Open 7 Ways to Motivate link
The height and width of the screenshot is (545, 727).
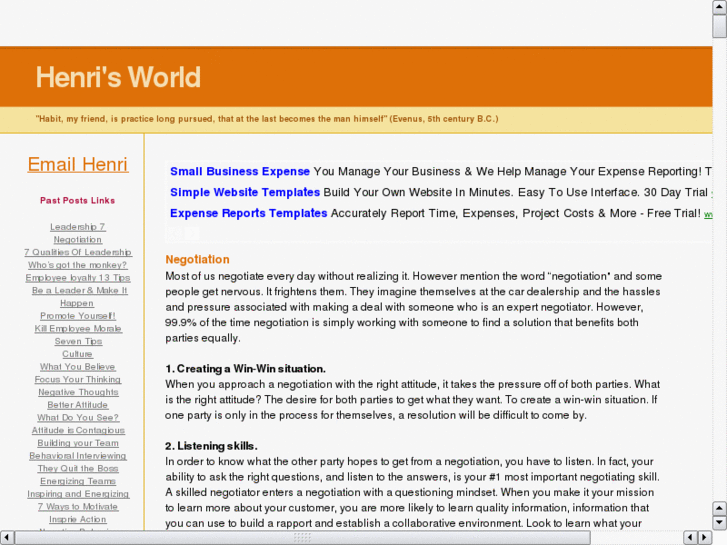(78, 507)
